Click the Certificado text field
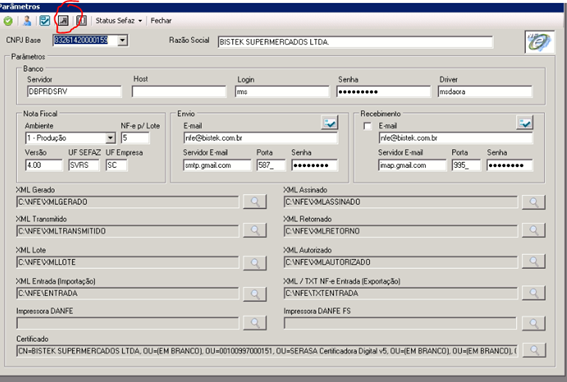This screenshot has height=382, width=567. coord(267,351)
